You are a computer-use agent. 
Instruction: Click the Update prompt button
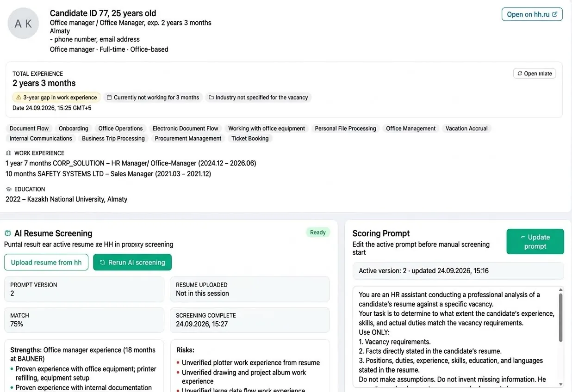535,241
